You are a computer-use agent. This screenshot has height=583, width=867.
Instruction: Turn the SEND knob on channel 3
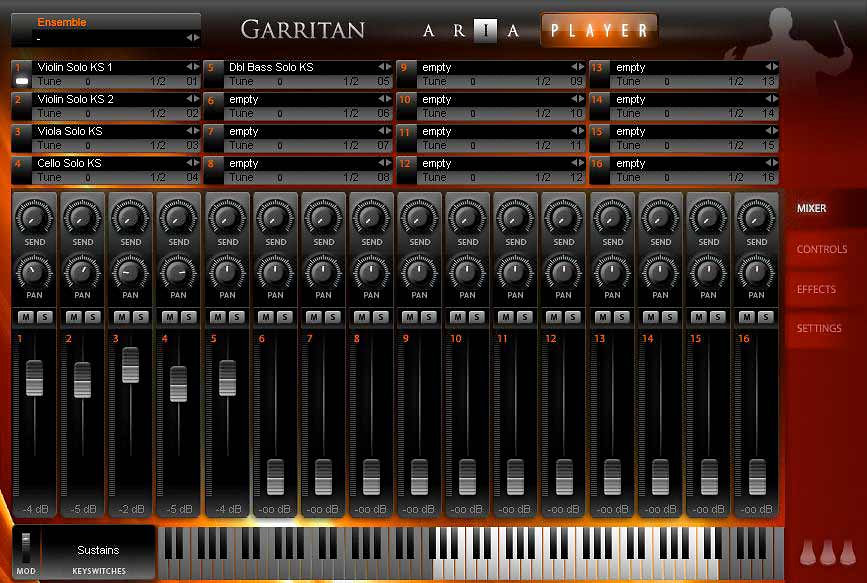[130, 217]
